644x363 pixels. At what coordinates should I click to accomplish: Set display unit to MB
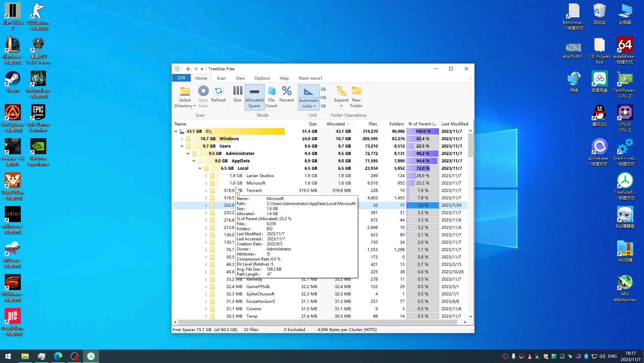pyautogui.click(x=323, y=98)
